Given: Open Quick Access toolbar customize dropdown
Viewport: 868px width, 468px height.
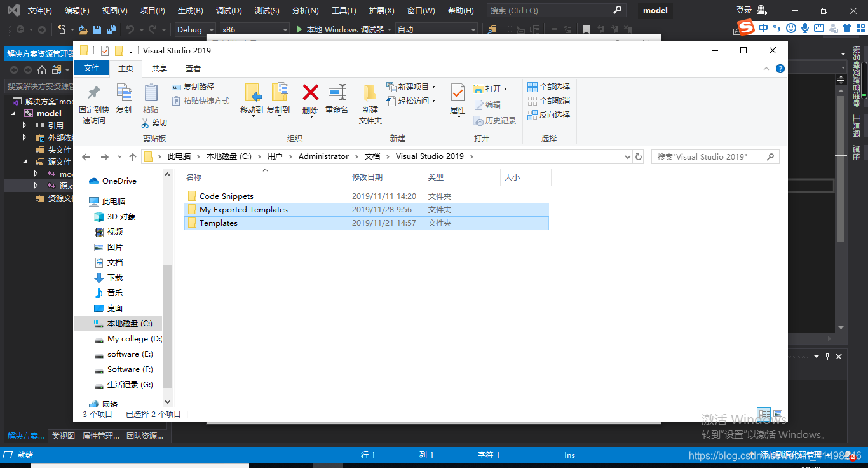Looking at the screenshot, I should [130, 51].
